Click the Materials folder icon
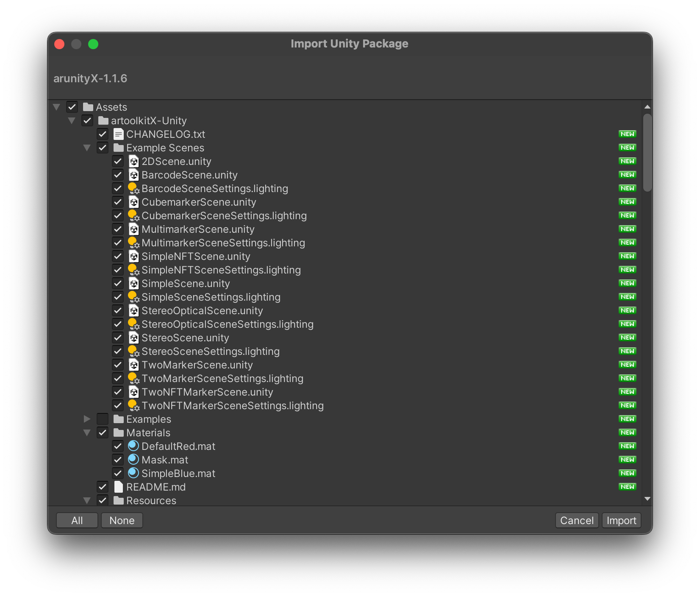 119,432
